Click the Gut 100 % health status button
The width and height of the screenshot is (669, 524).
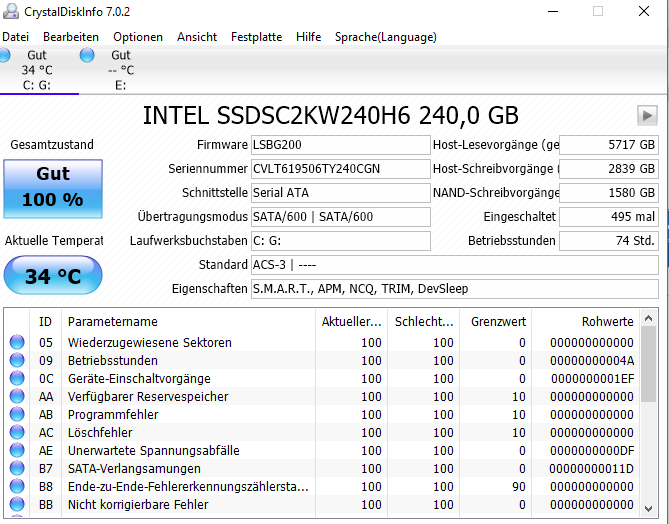pos(53,189)
